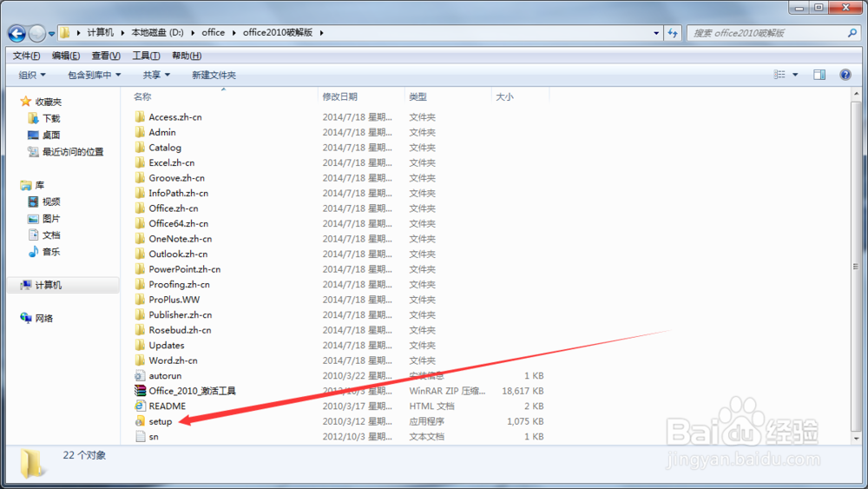
Task: Select the Proofing.zh-cn folder name
Action: [x=180, y=284]
